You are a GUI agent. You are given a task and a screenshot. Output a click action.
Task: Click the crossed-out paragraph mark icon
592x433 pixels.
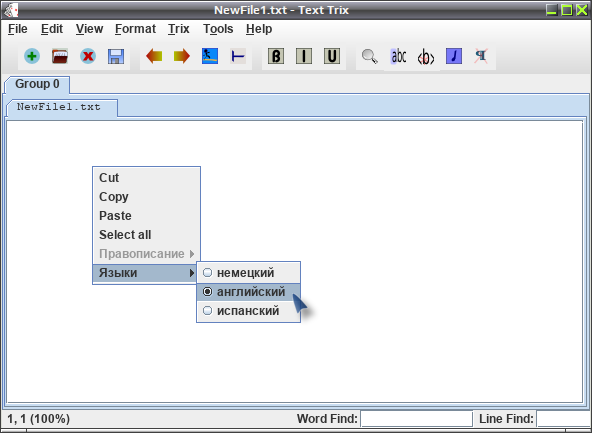coord(482,57)
